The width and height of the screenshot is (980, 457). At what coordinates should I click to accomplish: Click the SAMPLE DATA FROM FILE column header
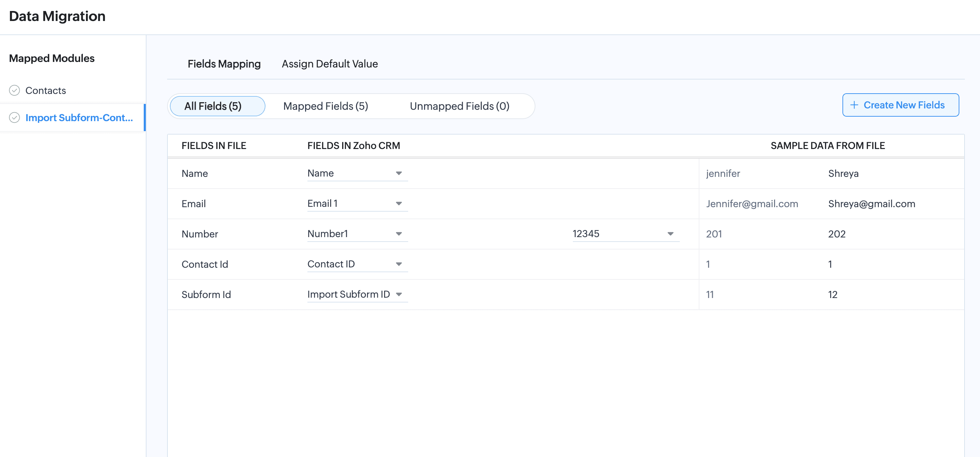pos(827,146)
